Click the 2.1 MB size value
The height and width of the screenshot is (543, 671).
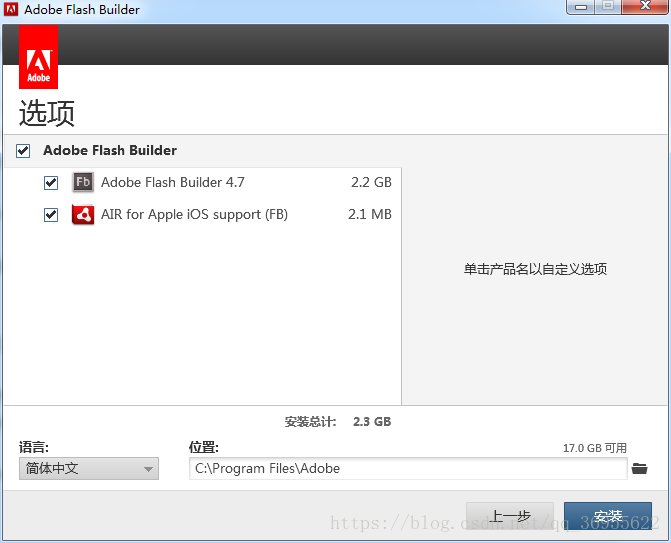370,214
